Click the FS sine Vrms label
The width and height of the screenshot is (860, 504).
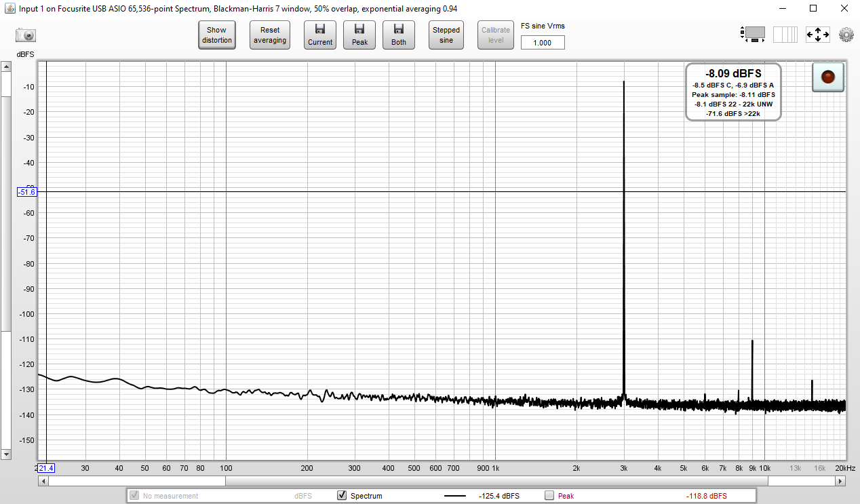(x=543, y=26)
